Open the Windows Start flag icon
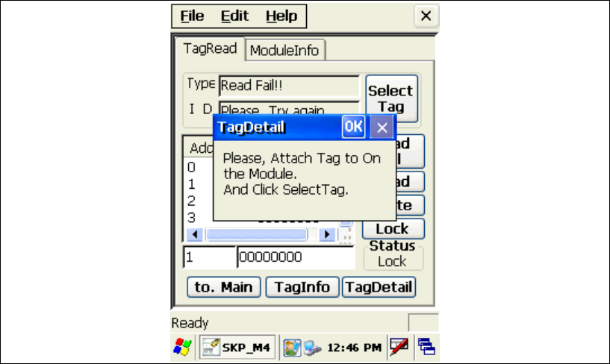Image resolution: width=610 pixels, height=364 pixels. point(182,347)
